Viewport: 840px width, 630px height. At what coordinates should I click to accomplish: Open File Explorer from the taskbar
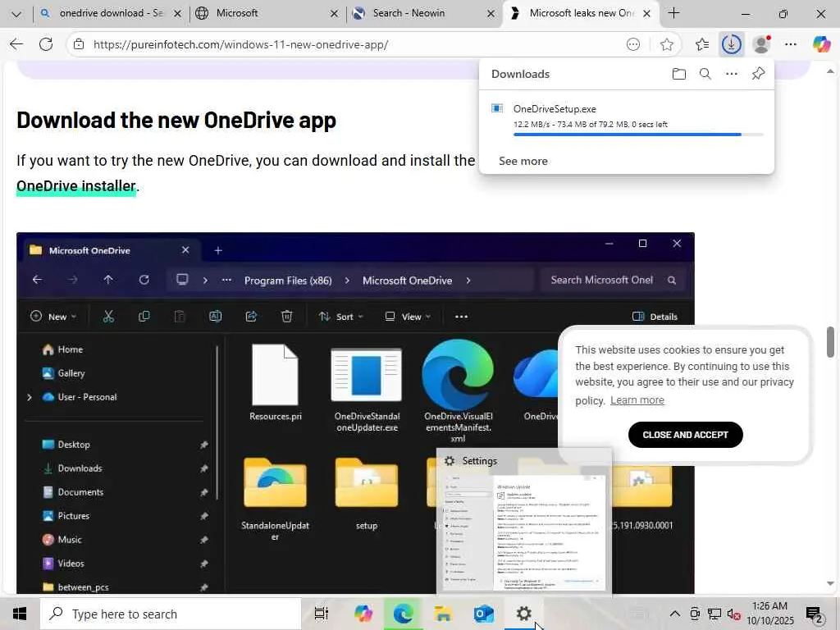click(444, 614)
